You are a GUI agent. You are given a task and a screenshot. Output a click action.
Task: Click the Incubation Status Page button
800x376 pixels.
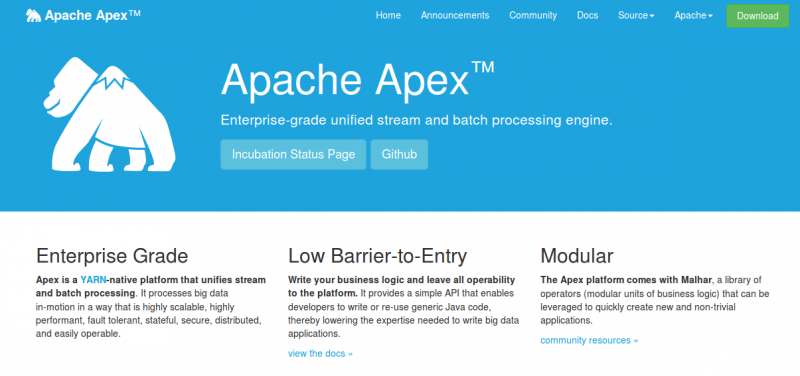coord(293,155)
